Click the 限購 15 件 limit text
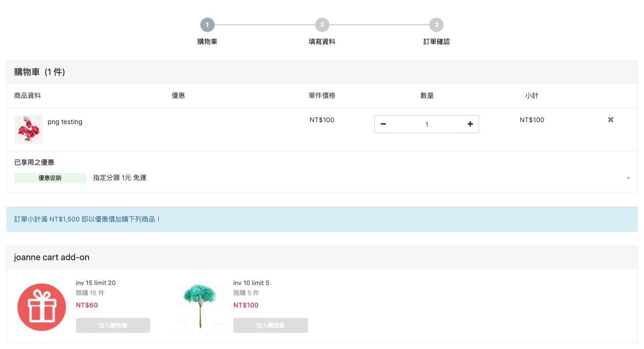Viewport: 644px width, 349px height. 90,293
